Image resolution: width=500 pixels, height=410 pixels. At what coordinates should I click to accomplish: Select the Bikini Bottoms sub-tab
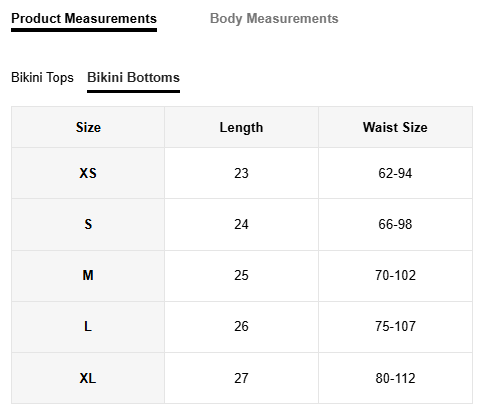click(133, 78)
